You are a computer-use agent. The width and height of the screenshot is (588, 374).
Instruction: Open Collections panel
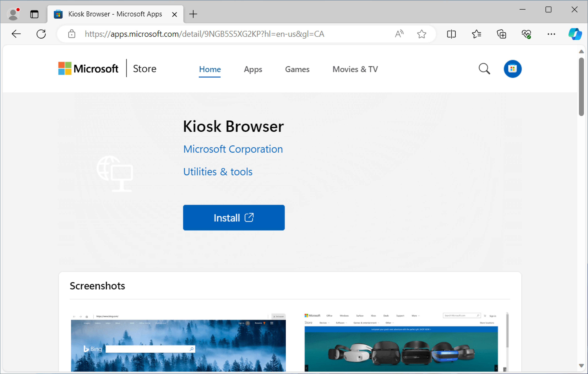click(501, 34)
